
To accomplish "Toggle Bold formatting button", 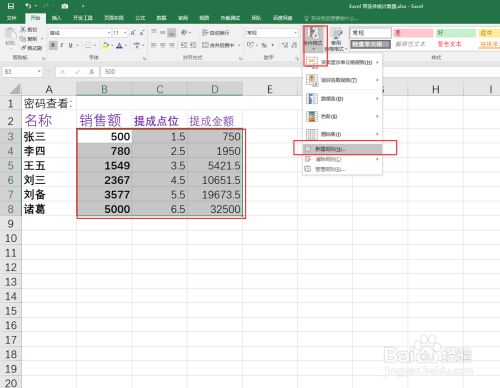I will pyautogui.click(x=53, y=45).
